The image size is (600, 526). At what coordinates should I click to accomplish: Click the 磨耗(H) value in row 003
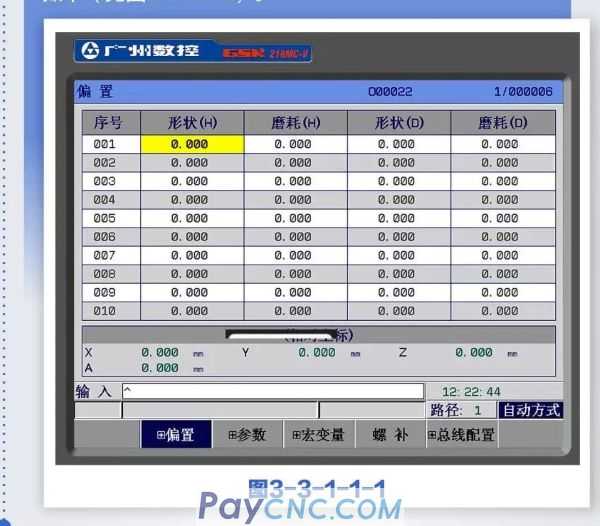294,181
